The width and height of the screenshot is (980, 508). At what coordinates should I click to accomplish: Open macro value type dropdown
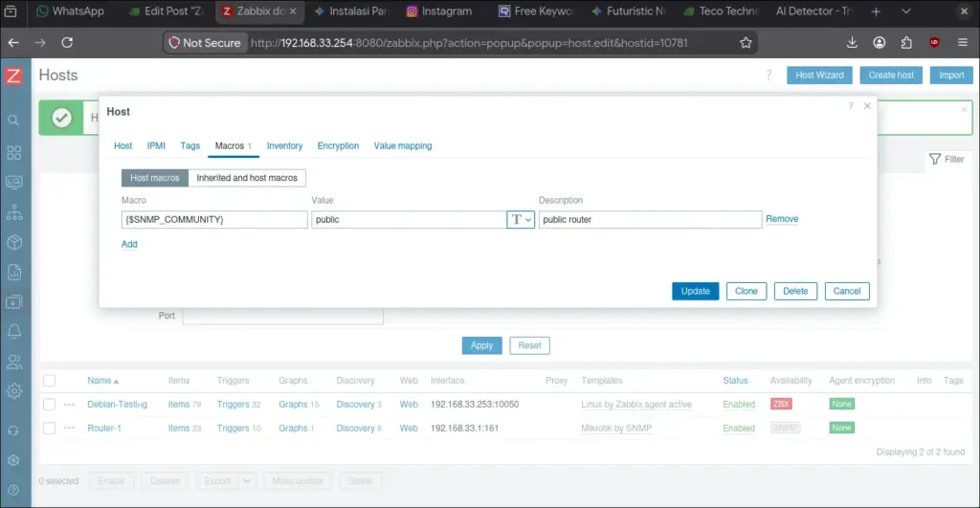(x=521, y=219)
